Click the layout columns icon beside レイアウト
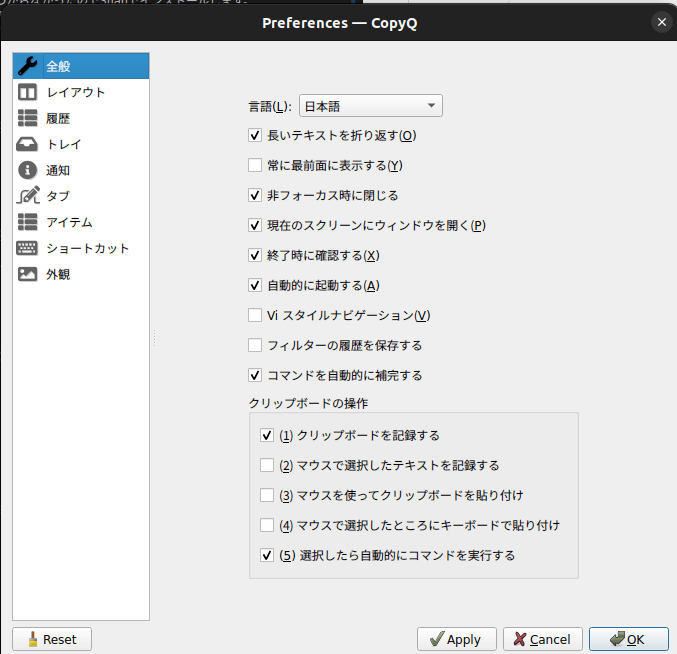The image size is (677, 654). coord(27,92)
